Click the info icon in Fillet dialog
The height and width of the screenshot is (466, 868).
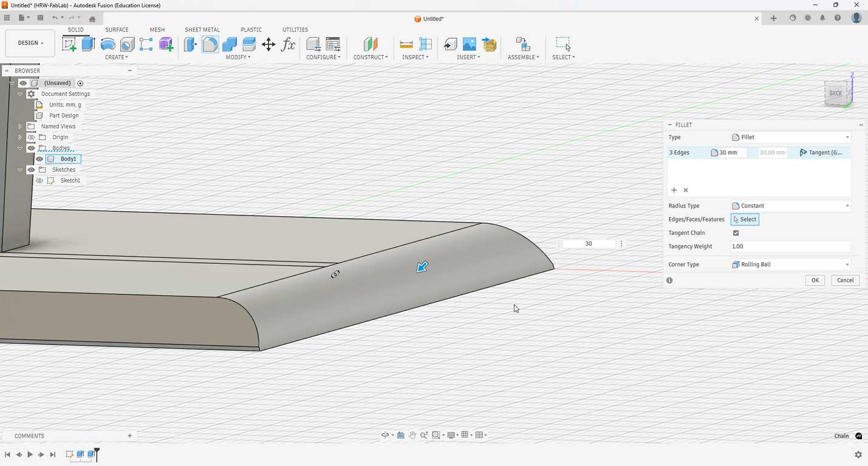point(669,280)
